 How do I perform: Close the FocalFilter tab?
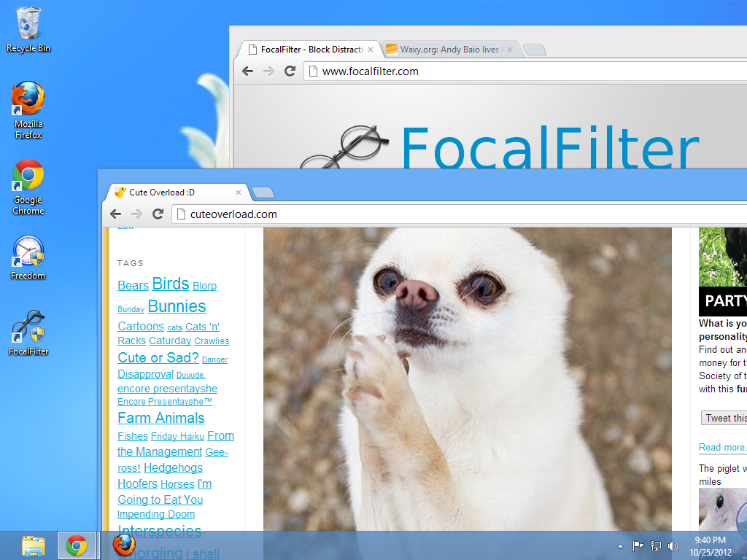coord(370,50)
